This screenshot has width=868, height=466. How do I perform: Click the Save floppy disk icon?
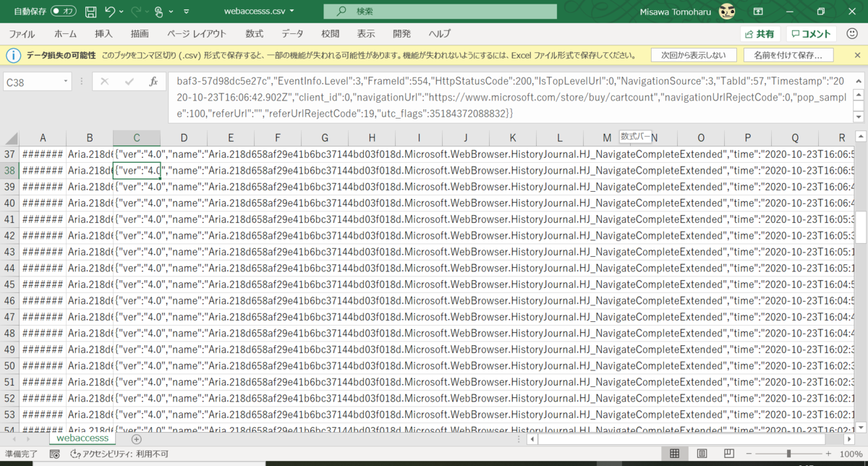tap(90, 12)
